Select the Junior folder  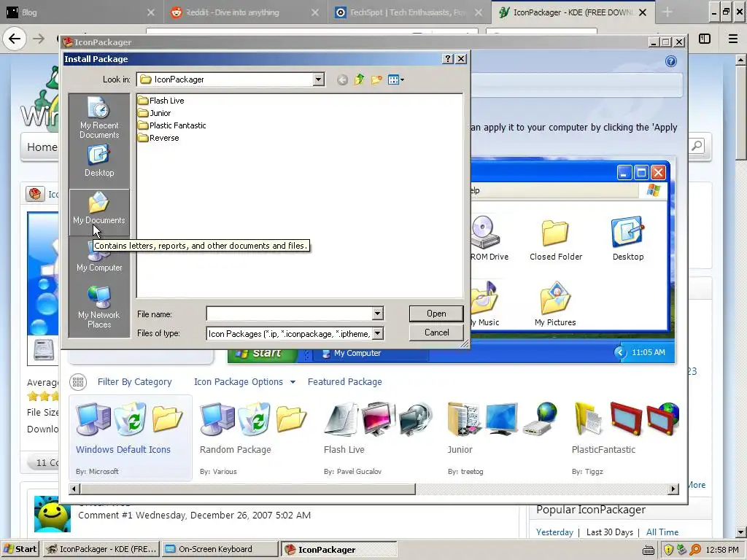click(154, 113)
